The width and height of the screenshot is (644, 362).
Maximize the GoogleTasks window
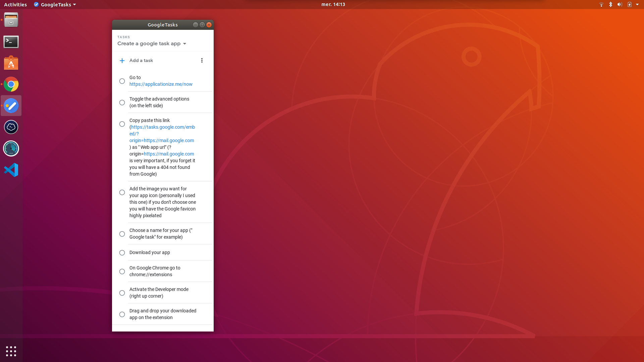(x=202, y=25)
